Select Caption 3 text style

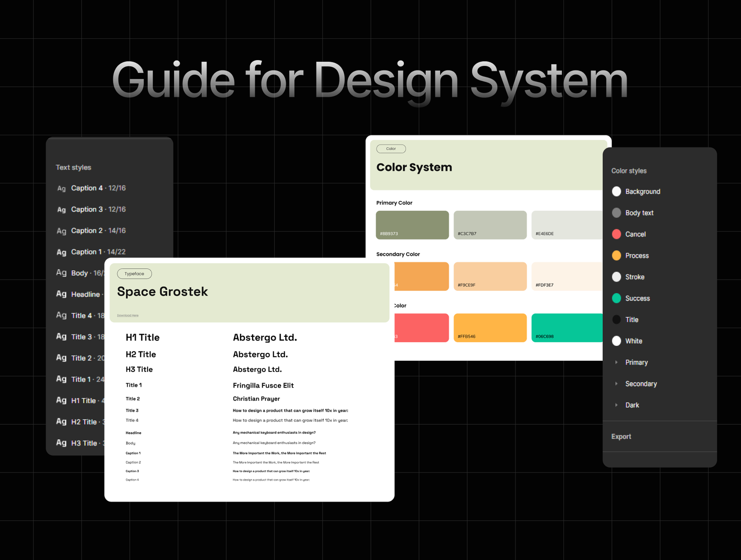(x=98, y=209)
